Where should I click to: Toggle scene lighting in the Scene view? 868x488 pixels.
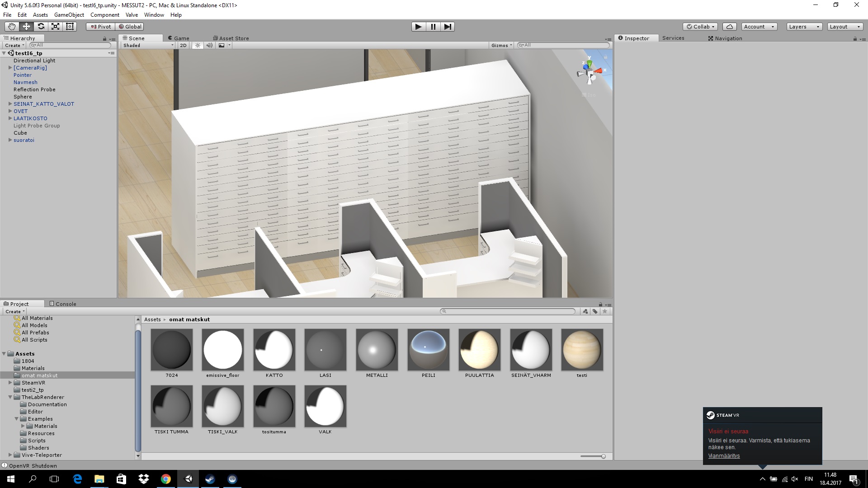tap(198, 45)
